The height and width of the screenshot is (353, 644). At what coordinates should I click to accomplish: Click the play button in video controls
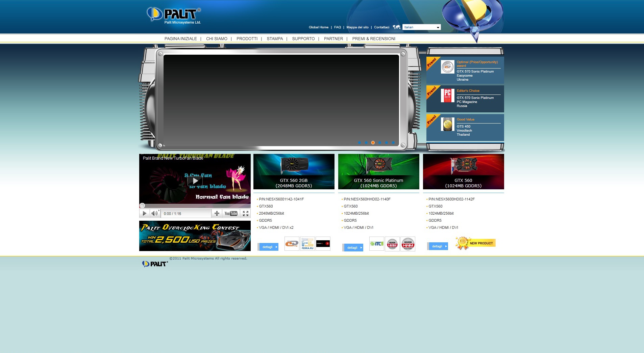[x=144, y=213]
